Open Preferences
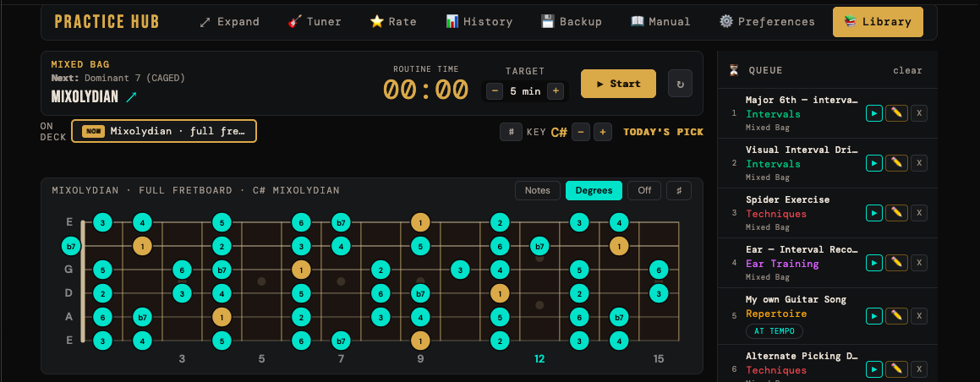The width and height of the screenshot is (980, 382). pos(767,22)
